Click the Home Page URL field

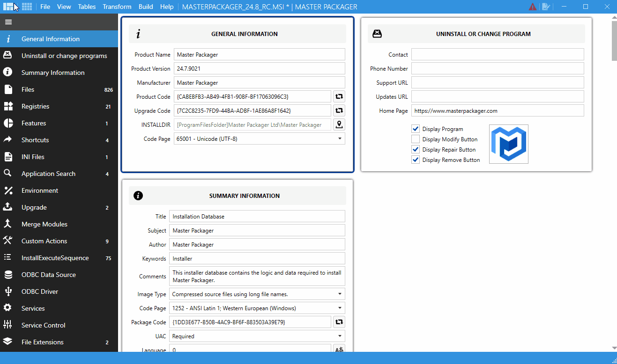(x=498, y=110)
